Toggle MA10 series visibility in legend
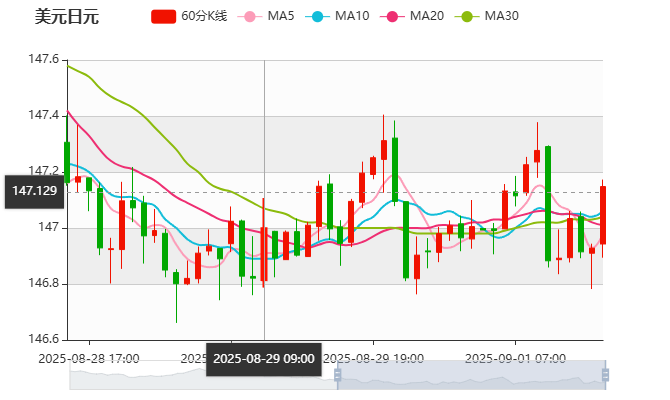 (352, 16)
